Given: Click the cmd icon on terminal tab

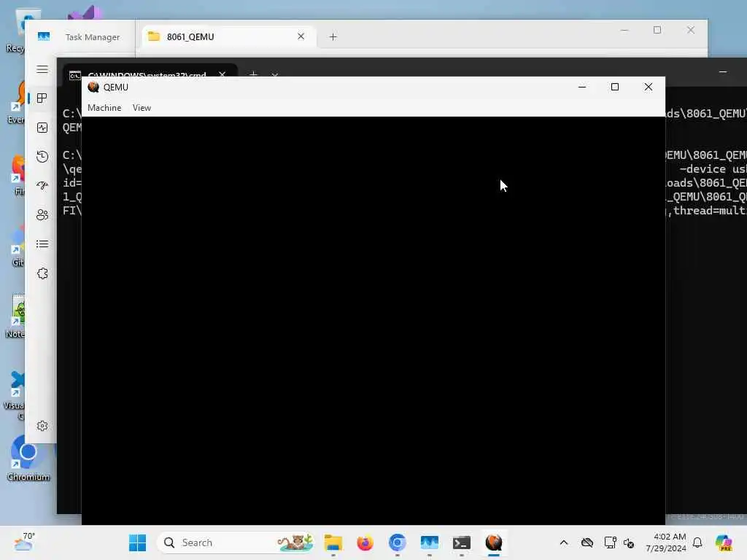Looking at the screenshot, I should 75,75.
